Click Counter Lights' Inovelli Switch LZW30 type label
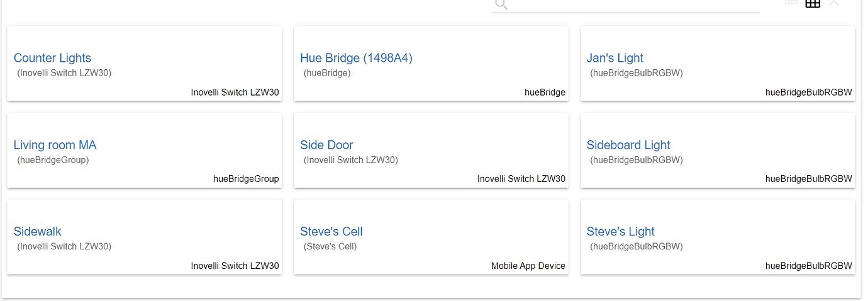This screenshot has height=301, width=868. (235, 93)
